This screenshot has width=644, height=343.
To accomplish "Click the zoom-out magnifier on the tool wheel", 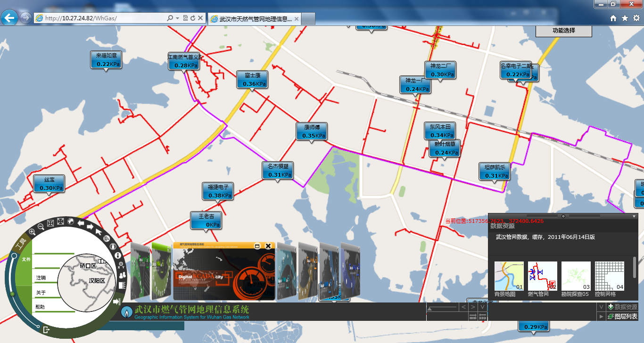I will 41,226.
